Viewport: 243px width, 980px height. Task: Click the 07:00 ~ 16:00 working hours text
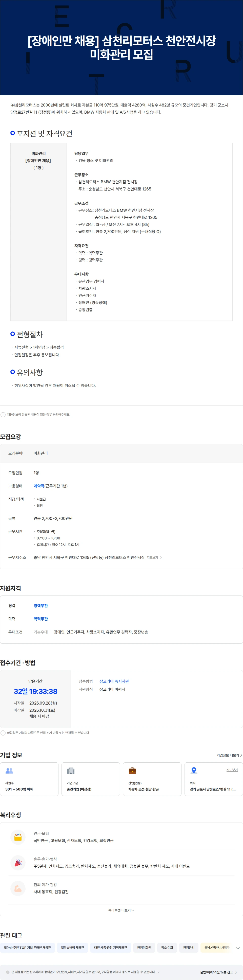click(48, 538)
